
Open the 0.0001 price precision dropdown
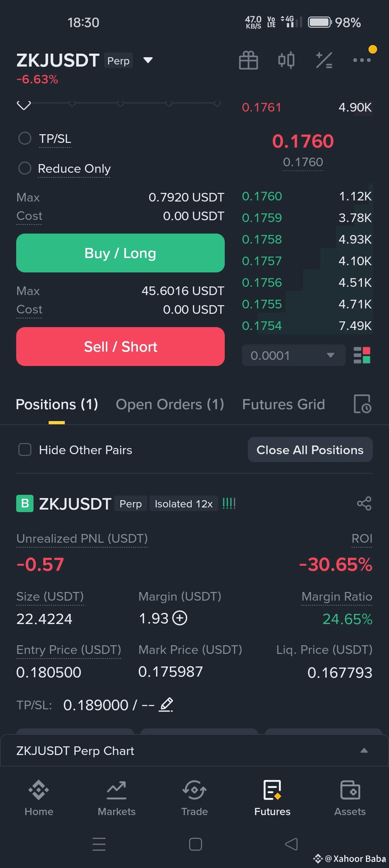tap(294, 356)
